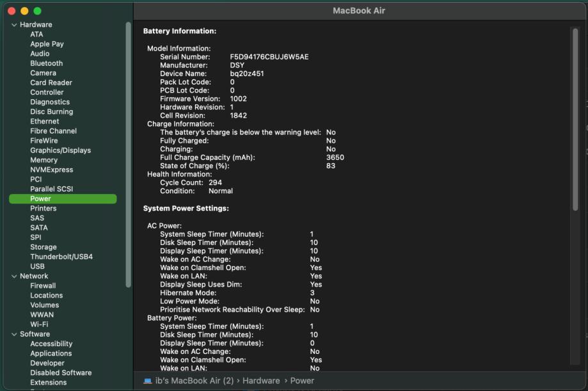
Task: Select Parallel SCSI in the sidebar
Action: coord(52,189)
